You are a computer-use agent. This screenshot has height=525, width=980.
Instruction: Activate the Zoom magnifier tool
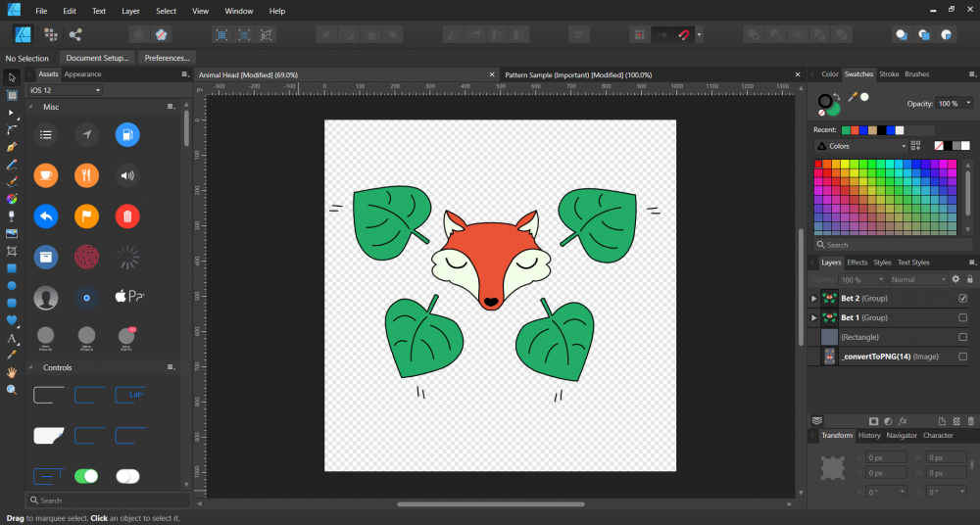tap(12, 389)
